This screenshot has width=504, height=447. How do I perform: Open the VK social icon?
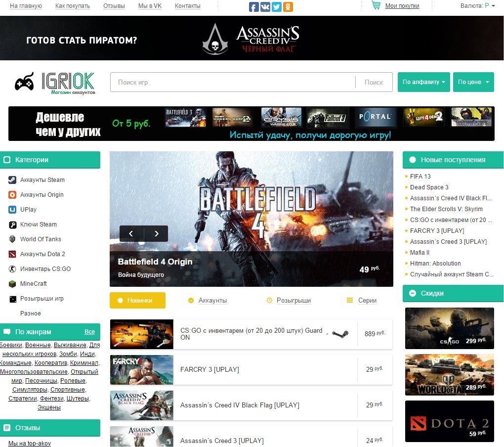tap(265, 7)
